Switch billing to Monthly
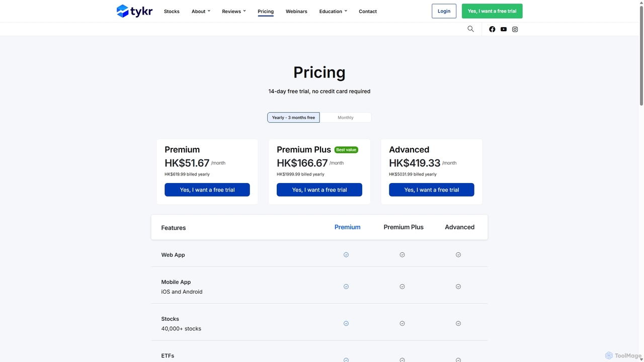Viewport: 644px width, 362px height. (346, 118)
